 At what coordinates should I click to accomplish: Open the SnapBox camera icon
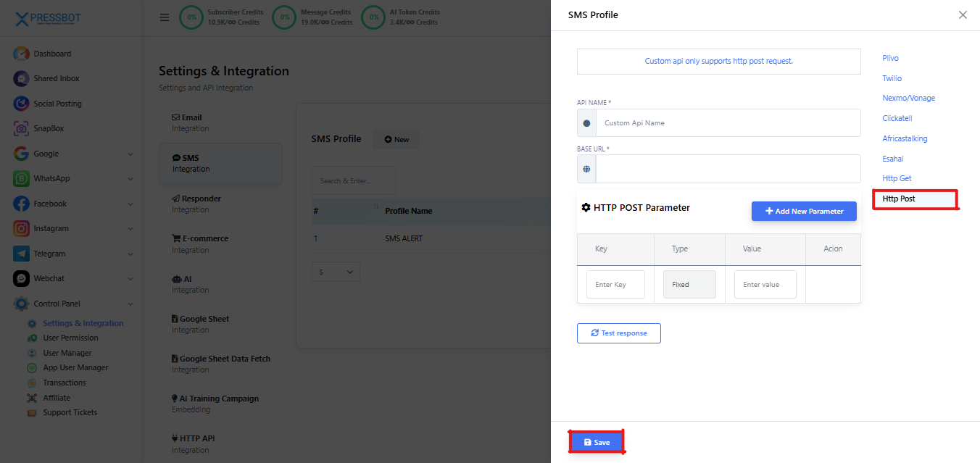21,129
